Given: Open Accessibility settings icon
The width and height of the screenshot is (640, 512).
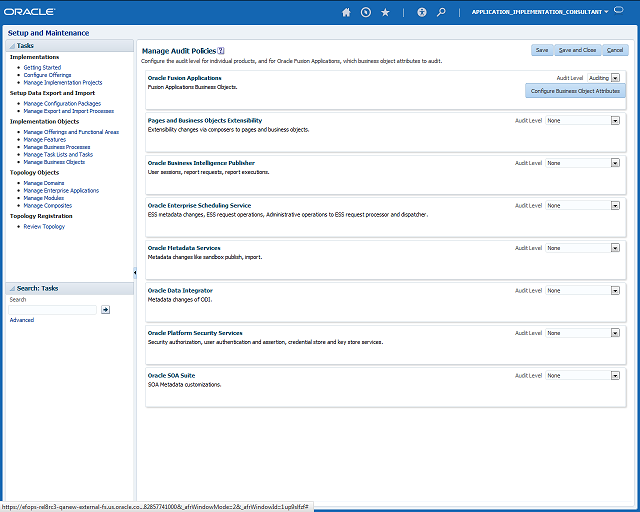Looking at the screenshot, I should (x=422, y=12).
